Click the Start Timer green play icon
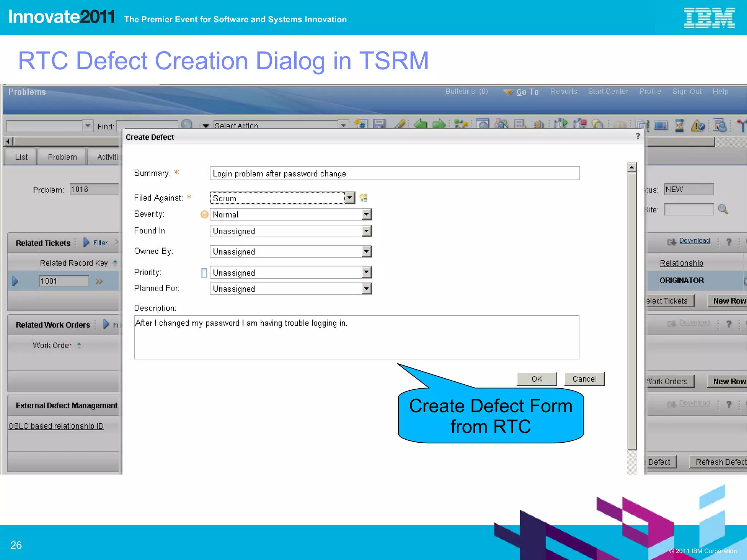Image resolution: width=747 pixels, height=560 pixels. click(x=561, y=124)
